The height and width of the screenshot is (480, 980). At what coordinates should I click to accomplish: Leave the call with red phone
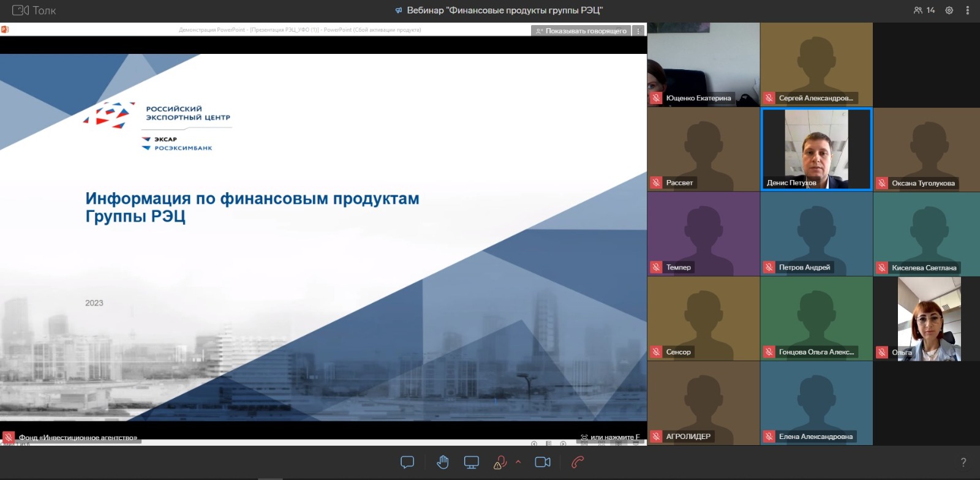(x=578, y=462)
